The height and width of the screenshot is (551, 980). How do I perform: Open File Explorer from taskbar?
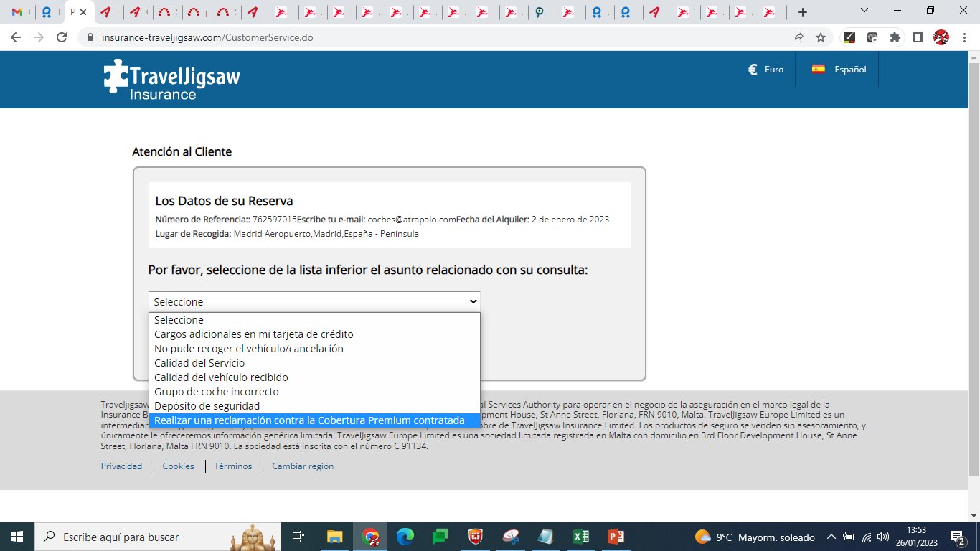tap(335, 537)
